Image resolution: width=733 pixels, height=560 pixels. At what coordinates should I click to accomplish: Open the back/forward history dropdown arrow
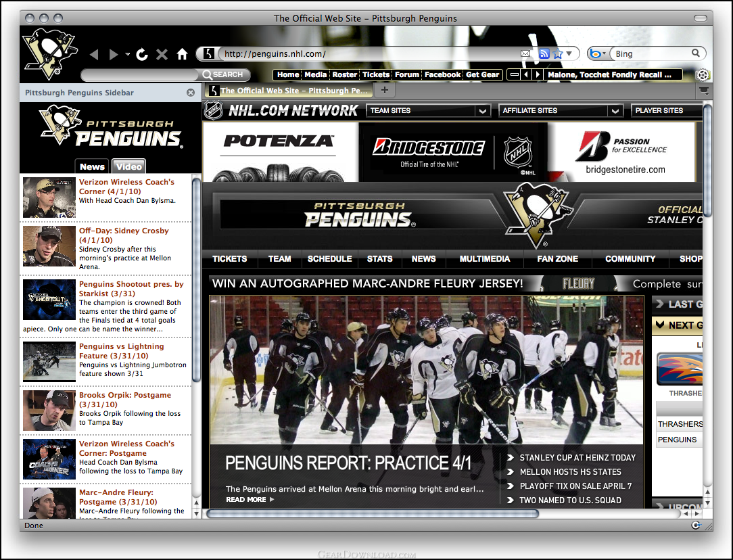[x=127, y=54]
